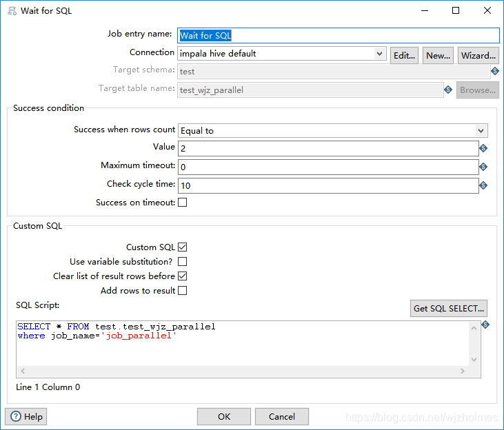Click variable icon for Value field
Viewport: 504px width, 430px height.
[483, 148]
